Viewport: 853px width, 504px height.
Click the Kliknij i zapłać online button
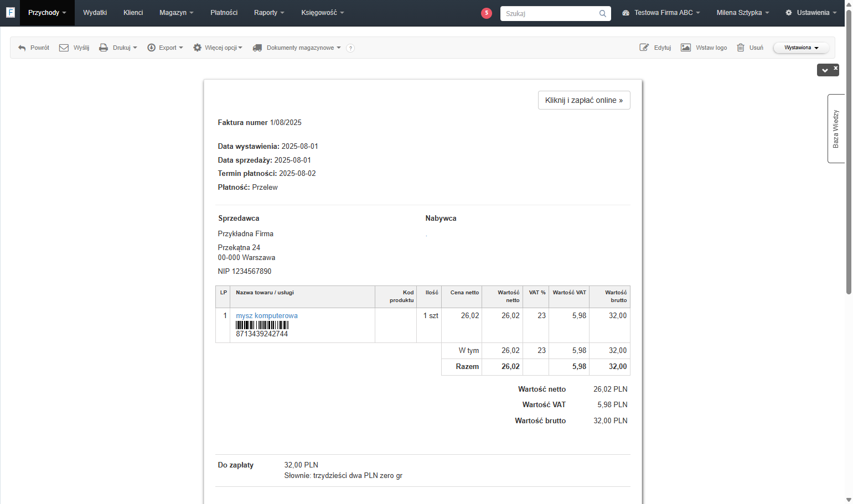pos(584,100)
